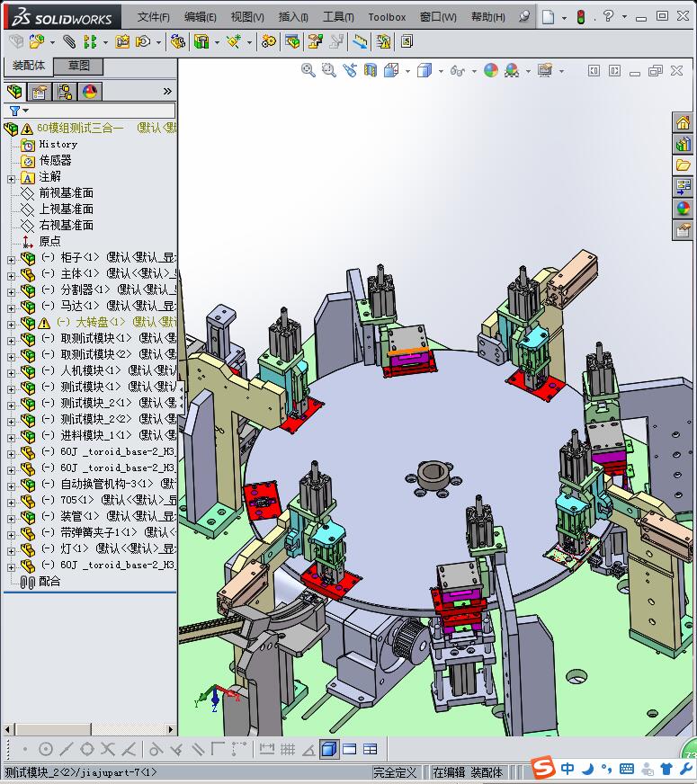Expand the 注解 tree node
Image resolution: width=697 pixels, height=784 pixels.
[x=11, y=179]
